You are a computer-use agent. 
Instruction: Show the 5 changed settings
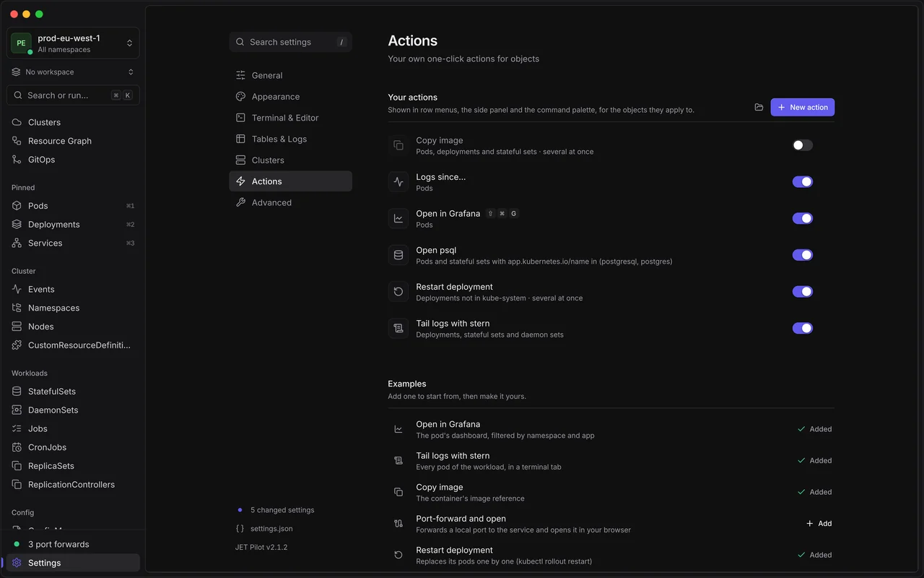click(x=282, y=510)
